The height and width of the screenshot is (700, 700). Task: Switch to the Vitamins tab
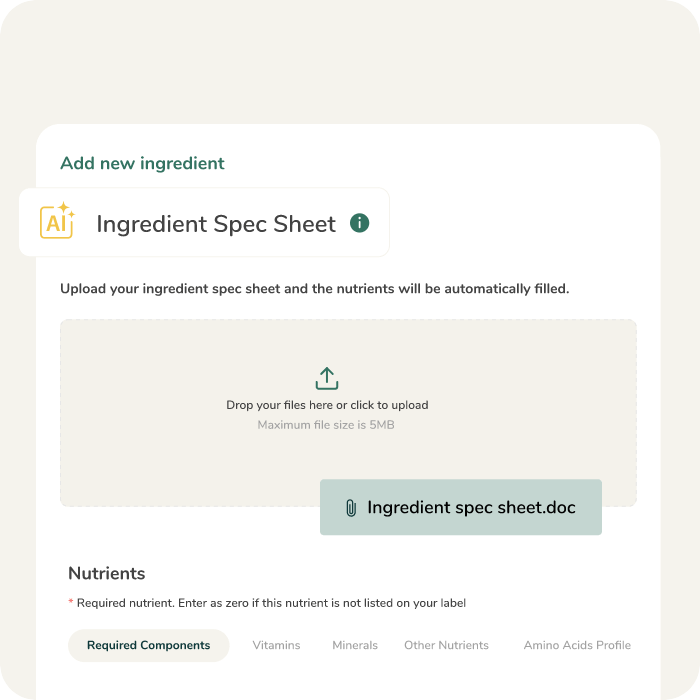pyautogui.click(x=276, y=645)
